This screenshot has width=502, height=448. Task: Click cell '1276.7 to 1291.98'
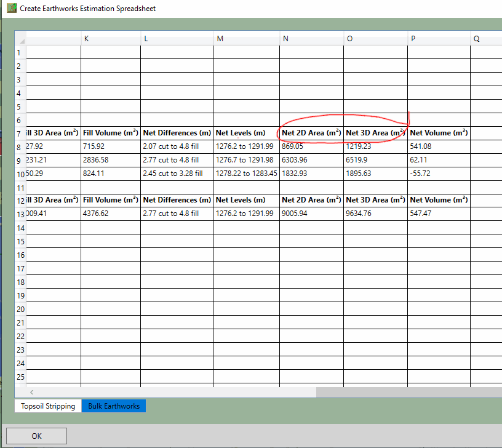coord(247,160)
